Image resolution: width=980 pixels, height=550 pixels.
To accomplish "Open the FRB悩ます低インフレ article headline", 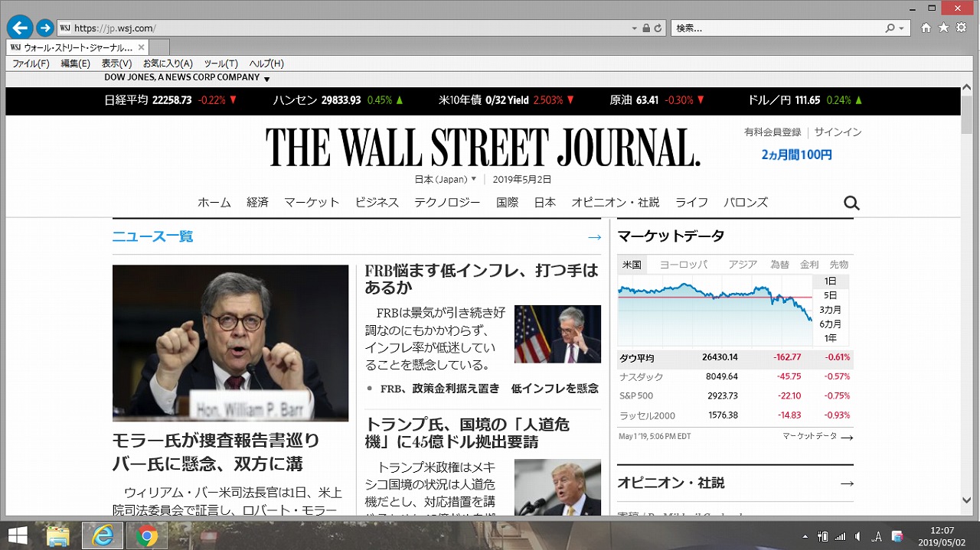I will click(x=481, y=278).
